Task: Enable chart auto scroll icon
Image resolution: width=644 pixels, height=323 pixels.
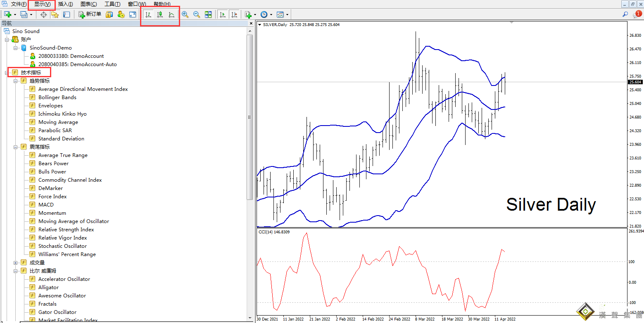Action: tap(223, 14)
